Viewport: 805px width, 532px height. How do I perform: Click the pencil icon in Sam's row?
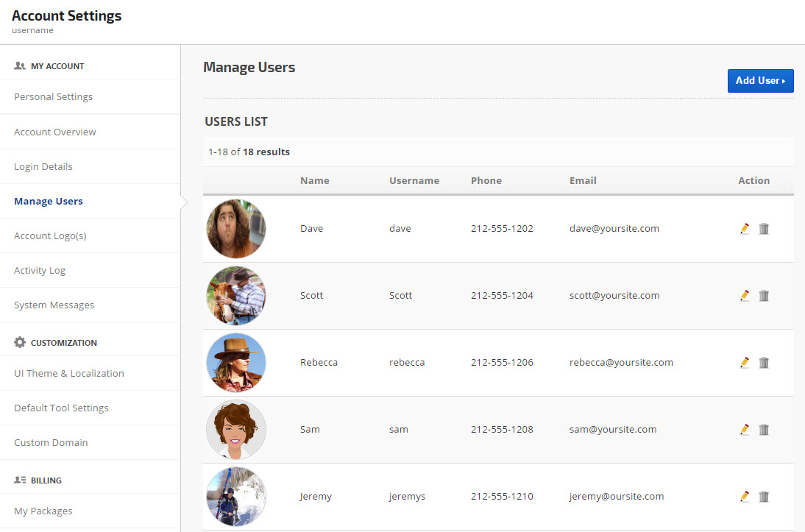[x=745, y=430]
